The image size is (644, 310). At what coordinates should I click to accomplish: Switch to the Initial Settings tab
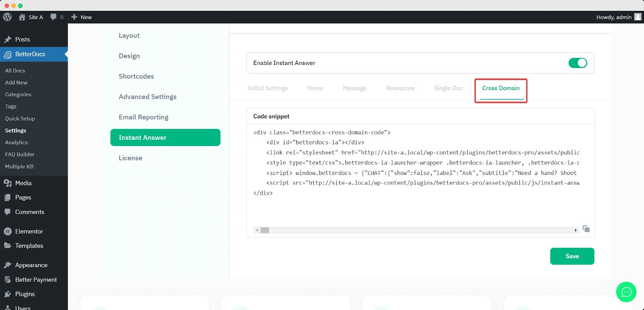[x=268, y=88]
